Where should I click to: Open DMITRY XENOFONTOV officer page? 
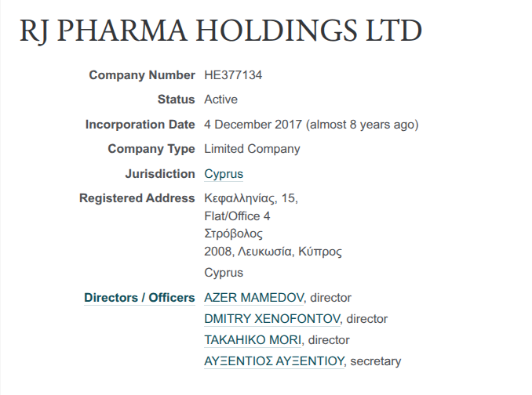272,319
